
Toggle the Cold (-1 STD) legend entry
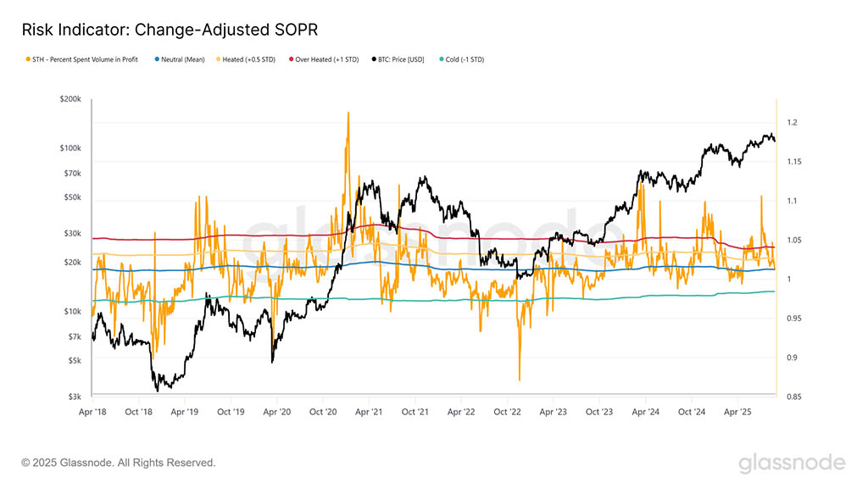[x=461, y=59]
